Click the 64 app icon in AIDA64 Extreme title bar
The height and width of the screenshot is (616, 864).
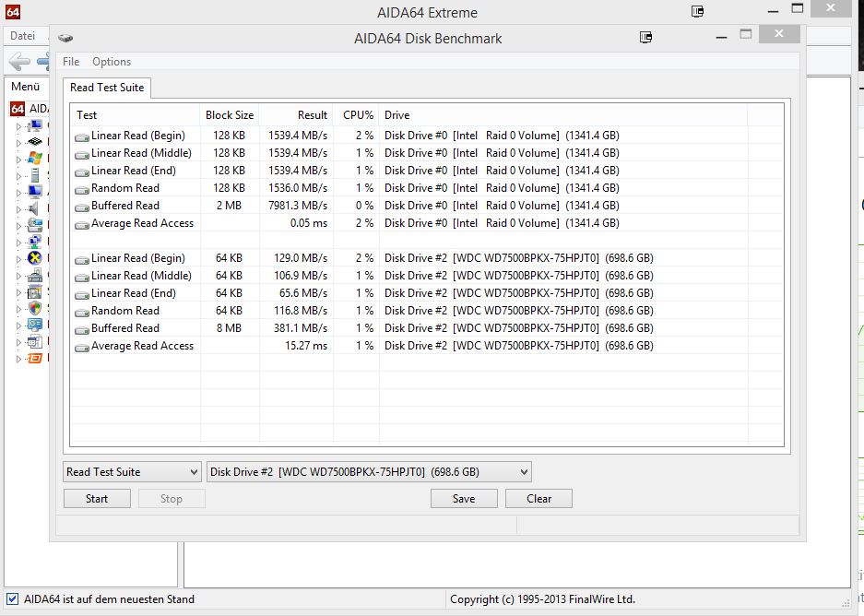[x=13, y=12]
